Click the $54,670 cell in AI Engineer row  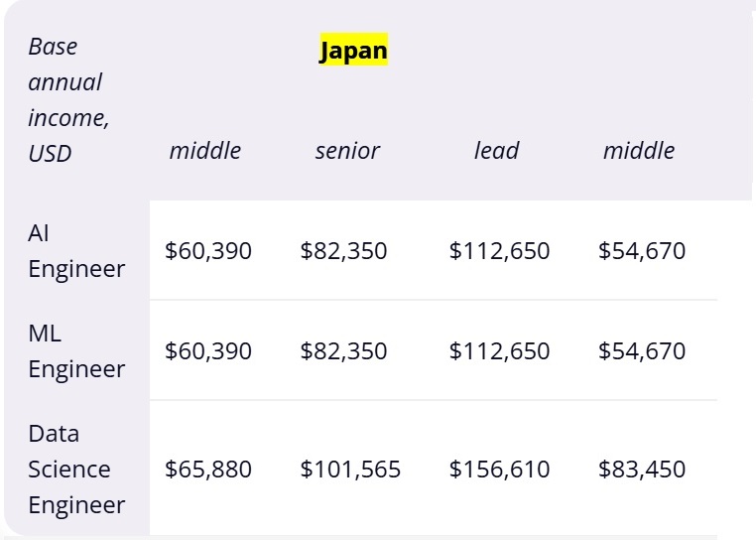pyautogui.click(x=642, y=251)
